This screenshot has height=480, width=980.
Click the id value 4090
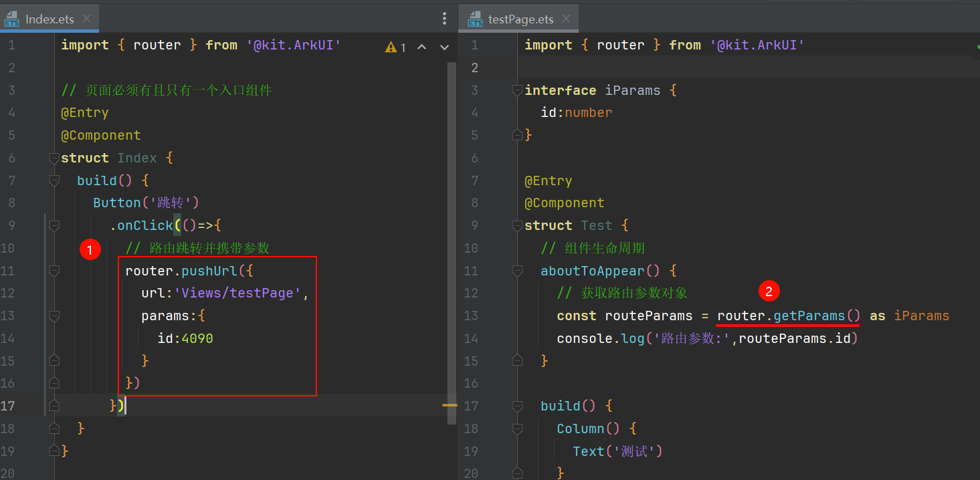coord(197,338)
